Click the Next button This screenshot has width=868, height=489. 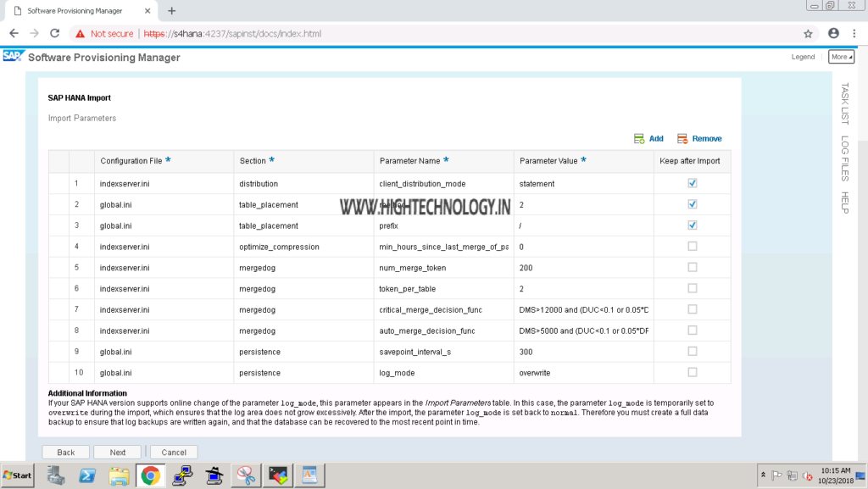[117, 452]
